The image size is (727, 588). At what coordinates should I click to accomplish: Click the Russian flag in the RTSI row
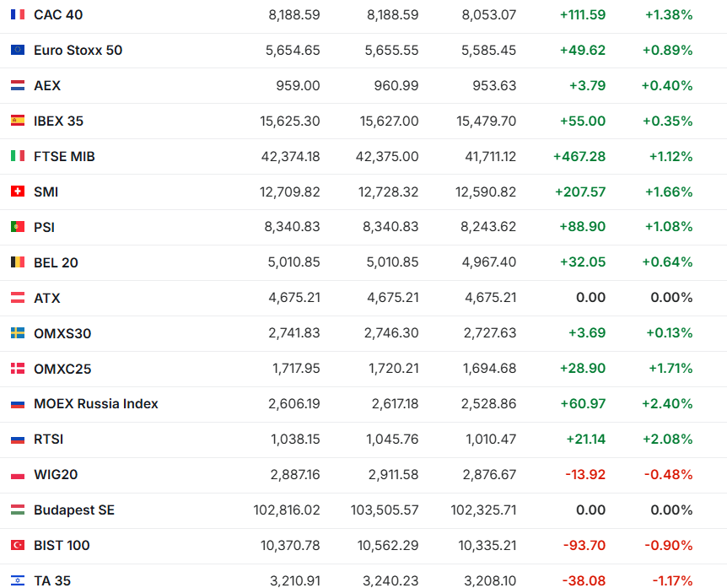tap(18, 439)
